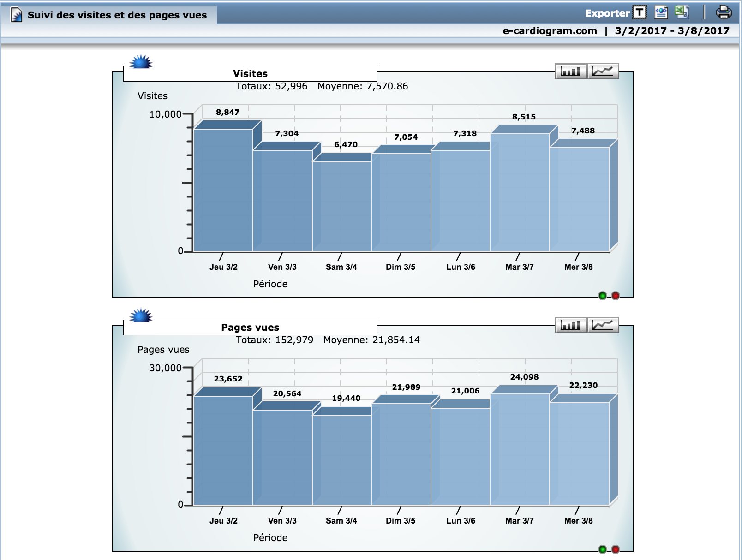Click red dot on Visites chart
This screenshot has height=560, width=742.
(x=615, y=296)
